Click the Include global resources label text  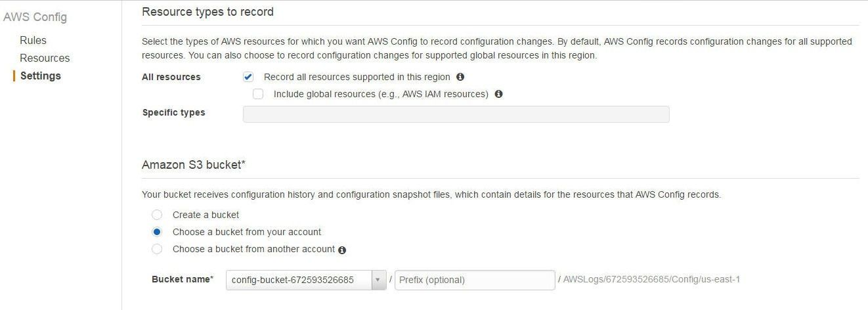click(381, 94)
